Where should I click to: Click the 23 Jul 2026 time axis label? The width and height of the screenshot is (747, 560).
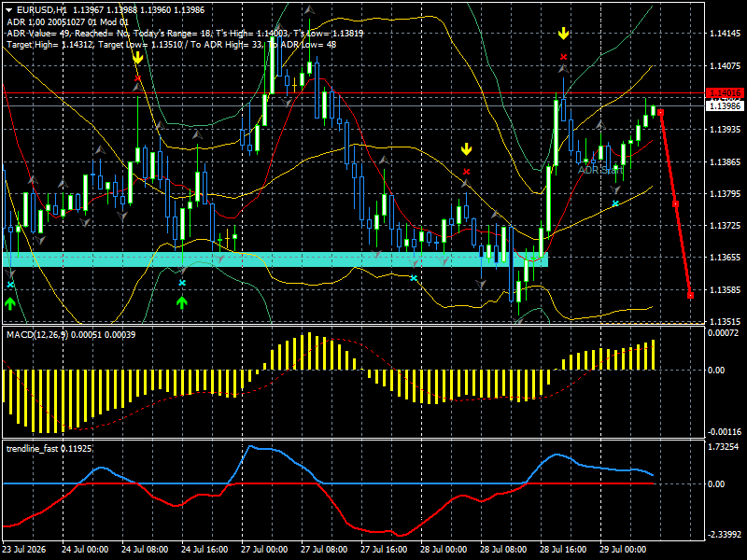pyautogui.click(x=24, y=550)
